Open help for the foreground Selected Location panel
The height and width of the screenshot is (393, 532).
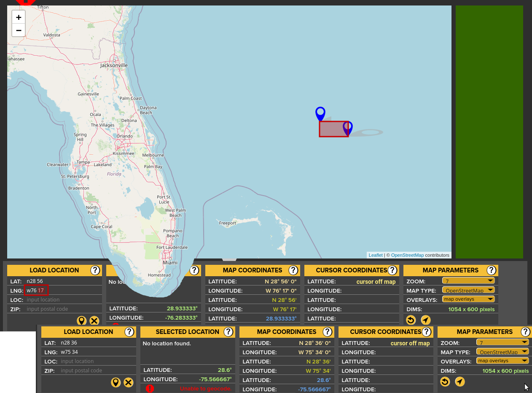click(x=228, y=332)
